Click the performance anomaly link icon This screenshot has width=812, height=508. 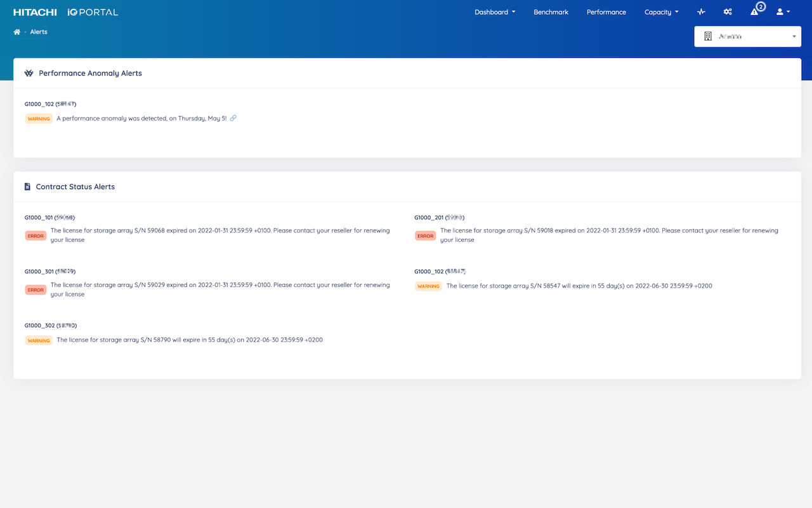[x=233, y=118]
